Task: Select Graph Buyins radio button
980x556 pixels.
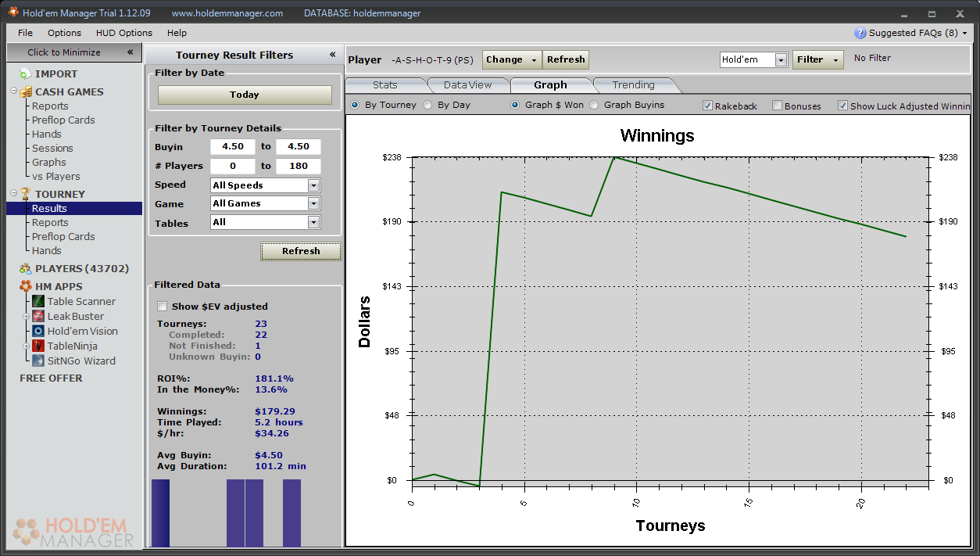Action: [594, 105]
